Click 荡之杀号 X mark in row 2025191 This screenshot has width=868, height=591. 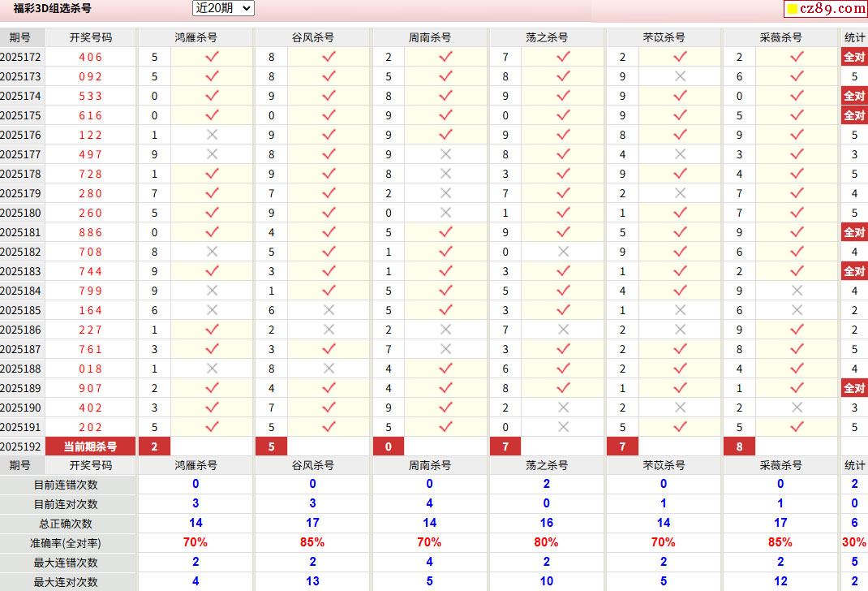click(x=563, y=427)
